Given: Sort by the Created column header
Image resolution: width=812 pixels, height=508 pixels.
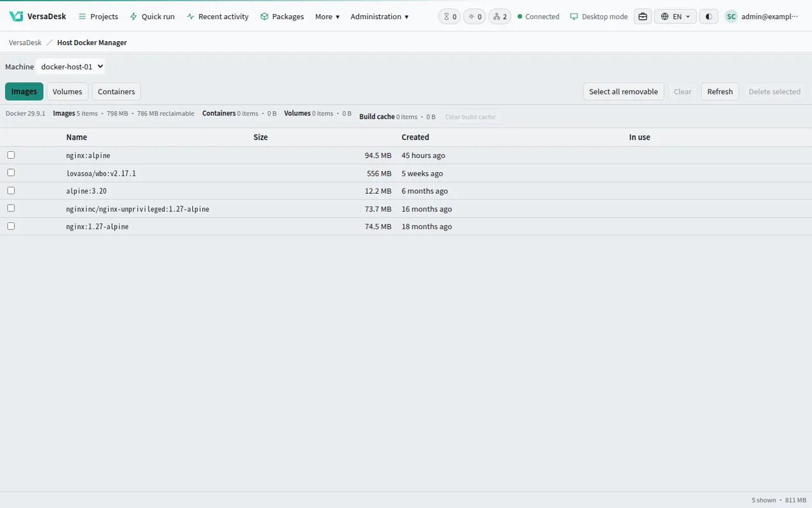Looking at the screenshot, I should [x=416, y=137].
